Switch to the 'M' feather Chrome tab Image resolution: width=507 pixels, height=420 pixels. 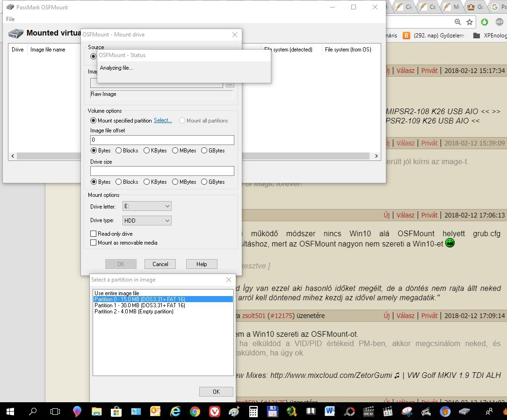(x=453, y=7)
